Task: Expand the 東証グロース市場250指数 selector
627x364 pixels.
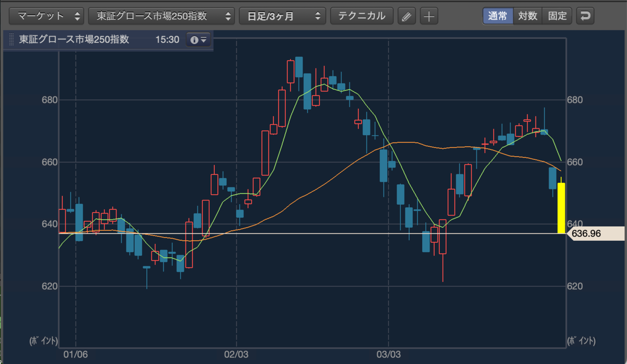Action: 161,16
